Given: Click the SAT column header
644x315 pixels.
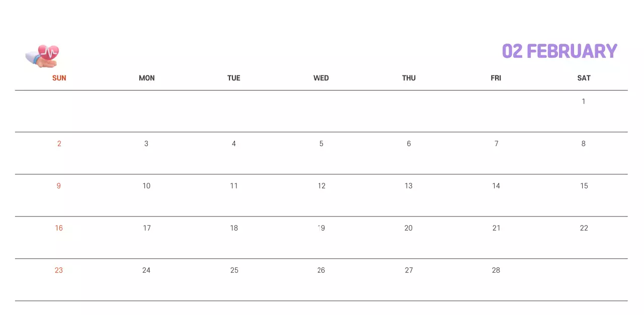Looking at the screenshot, I should coord(584,78).
